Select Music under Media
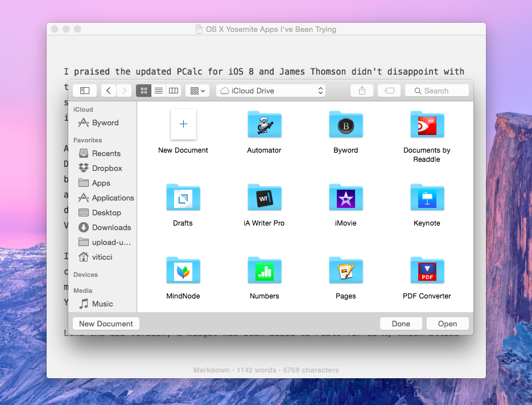532x405 pixels. coord(102,304)
